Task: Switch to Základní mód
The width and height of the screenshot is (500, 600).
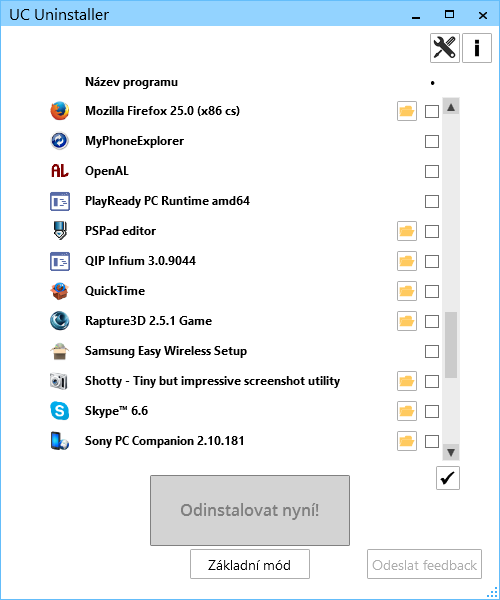Action: click(250, 564)
